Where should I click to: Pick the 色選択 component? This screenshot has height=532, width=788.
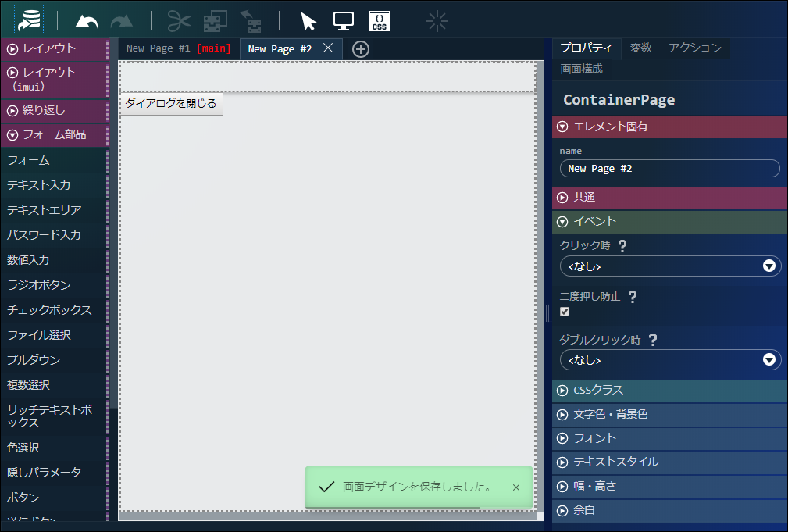pyautogui.click(x=54, y=448)
